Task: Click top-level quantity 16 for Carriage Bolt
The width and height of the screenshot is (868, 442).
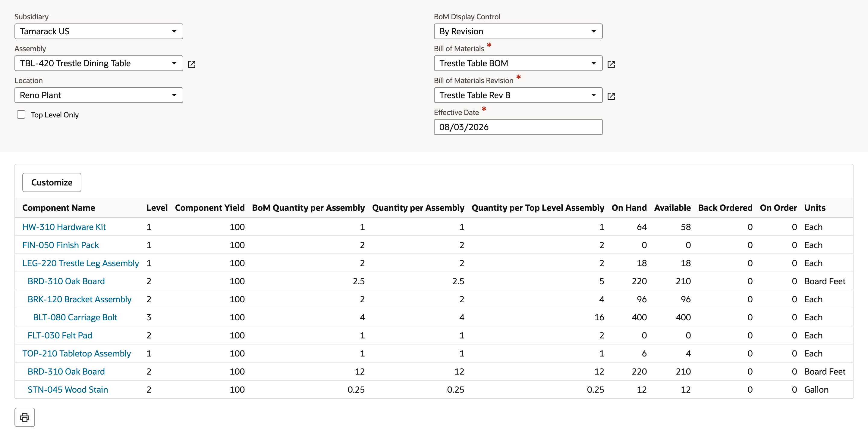Action: pyautogui.click(x=599, y=317)
